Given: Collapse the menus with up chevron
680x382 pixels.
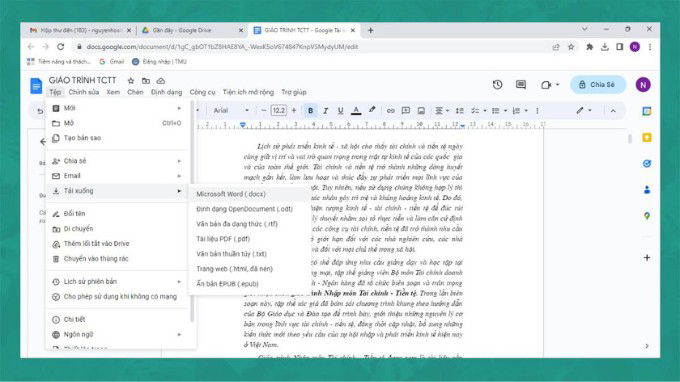Looking at the screenshot, I should (613, 111).
